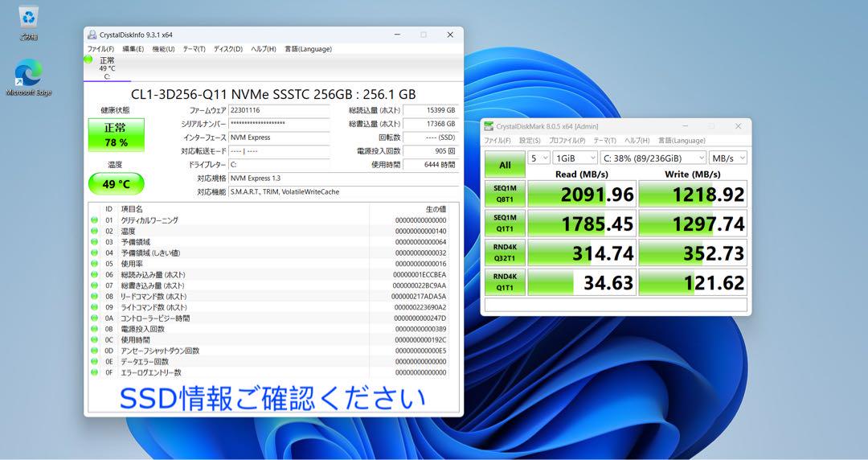Open 編集(E) menu in CrystalDiskInfo
The width and height of the screenshot is (868, 460).
pyautogui.click(x=133, y=49)
